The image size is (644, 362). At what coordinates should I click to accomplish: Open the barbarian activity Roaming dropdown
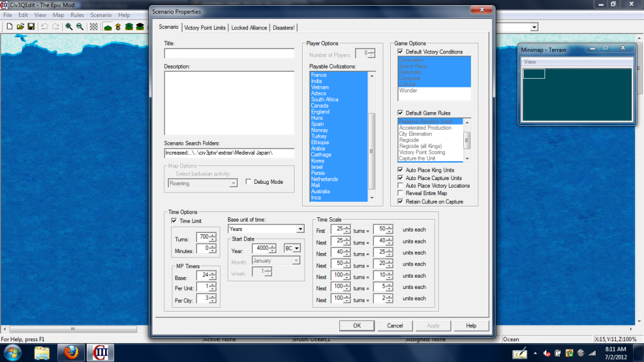pos(234,183)
